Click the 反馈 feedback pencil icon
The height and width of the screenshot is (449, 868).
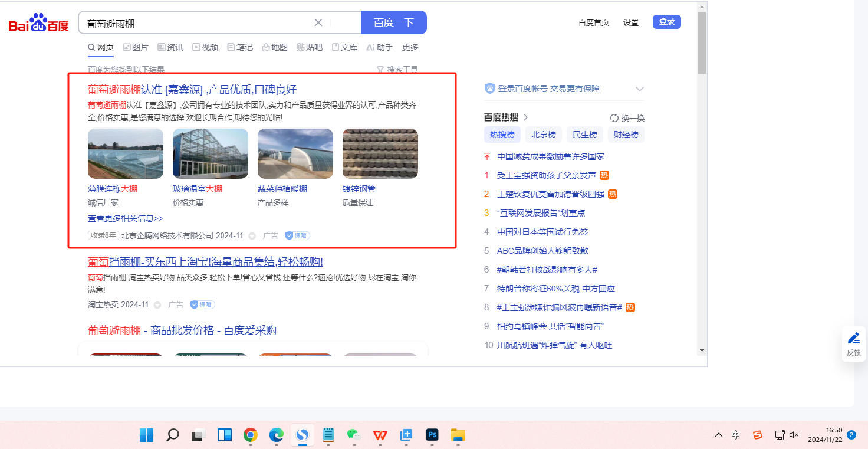pos(853,339)
